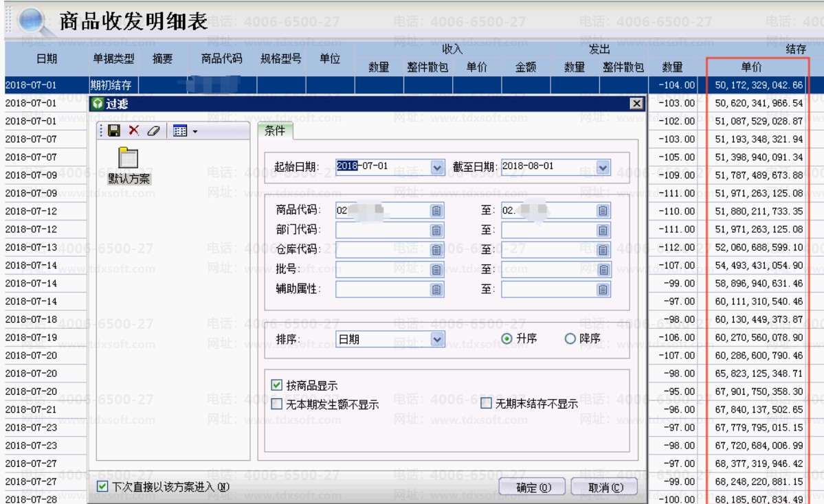Screen dimensions: 824x504
Task: Open lookup for 商品代码 end field
Action: [x=603, y=211]
